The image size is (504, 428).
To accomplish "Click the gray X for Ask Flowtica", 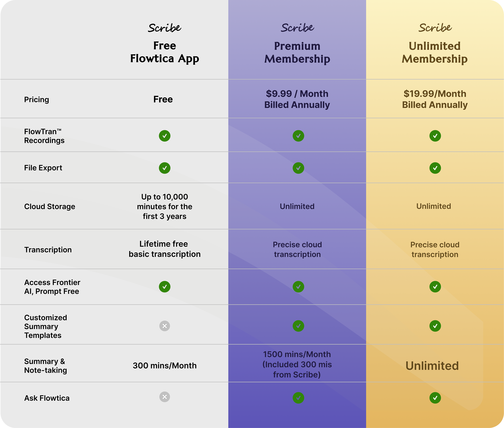I will [164, 397].
